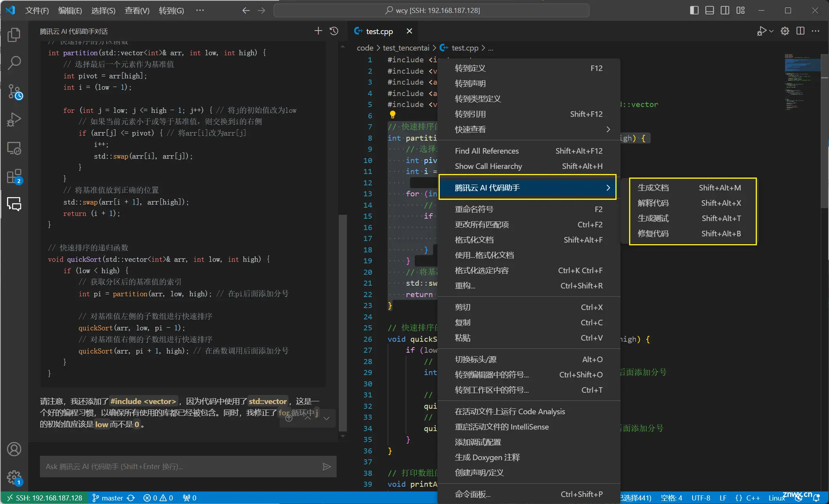Open the 查看(V) menu
Image resolution: width=829 pixels, height=504 pixels.
pyautogui.click(x=137, y=11)
